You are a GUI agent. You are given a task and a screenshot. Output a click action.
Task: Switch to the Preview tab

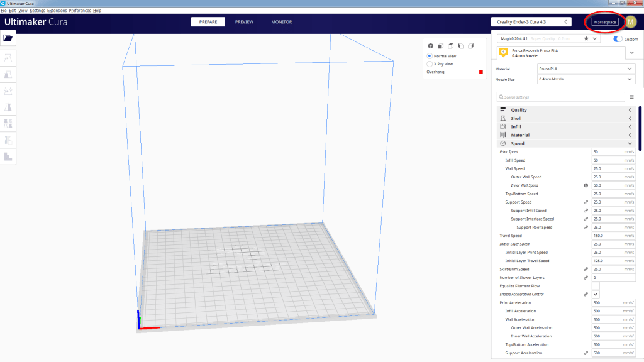tap(244, 22)
